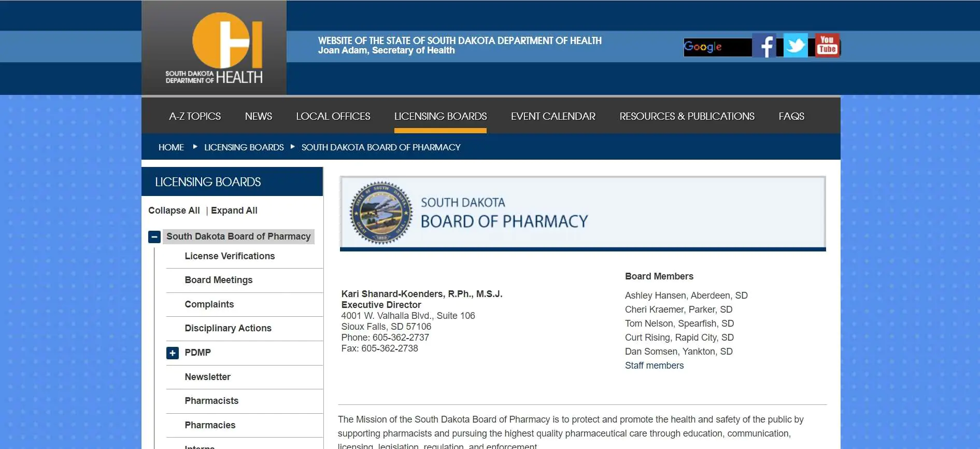Open the YouTube icon link
Screen dimensions: 980x449
click(x=827, y=46)
